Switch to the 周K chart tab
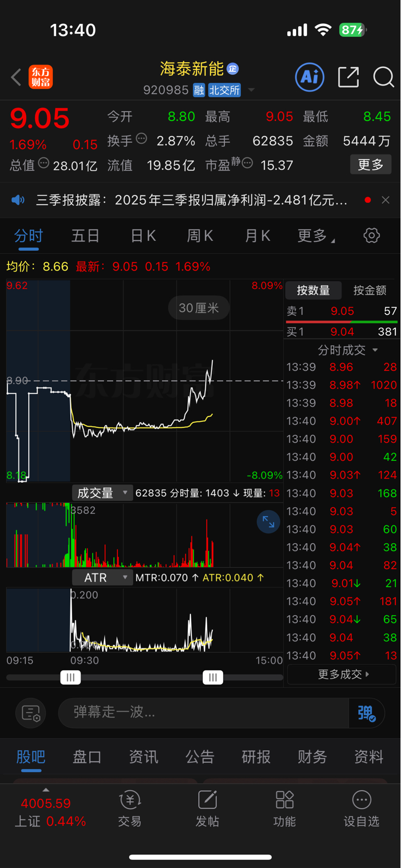Viewport: 401px width, 868px height. click(x=200, y=236)
